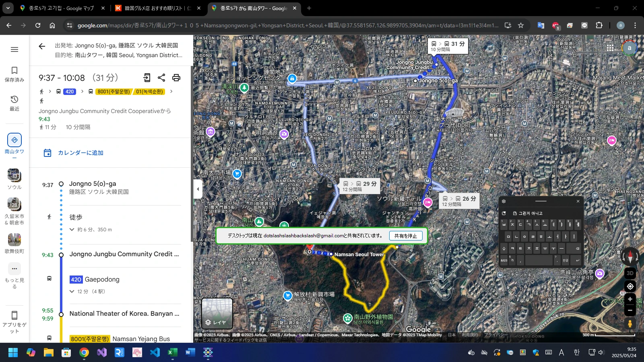The width and height of the screenshot is (644, 362).
Task: Open Word from the taskbar
Action: pyautogui.click(x=190, y=353)
